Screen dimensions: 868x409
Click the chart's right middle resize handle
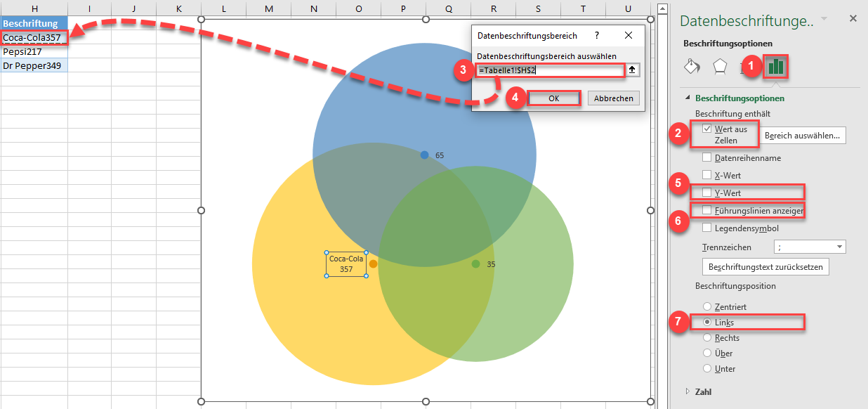(649, 210)
